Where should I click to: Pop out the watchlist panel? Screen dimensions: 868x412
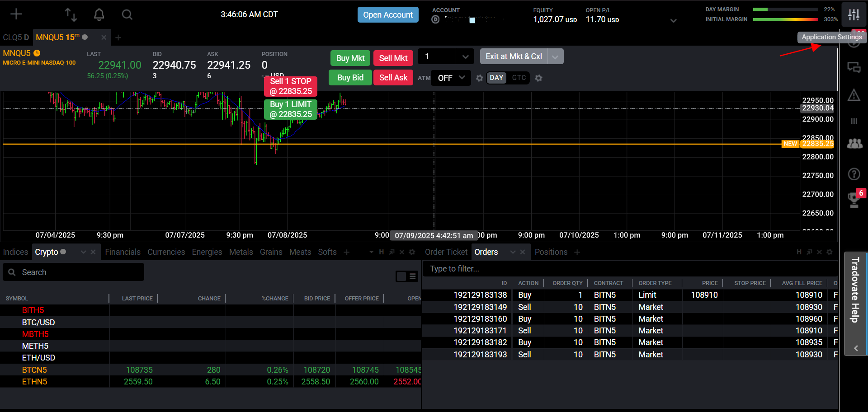(392, 252)
